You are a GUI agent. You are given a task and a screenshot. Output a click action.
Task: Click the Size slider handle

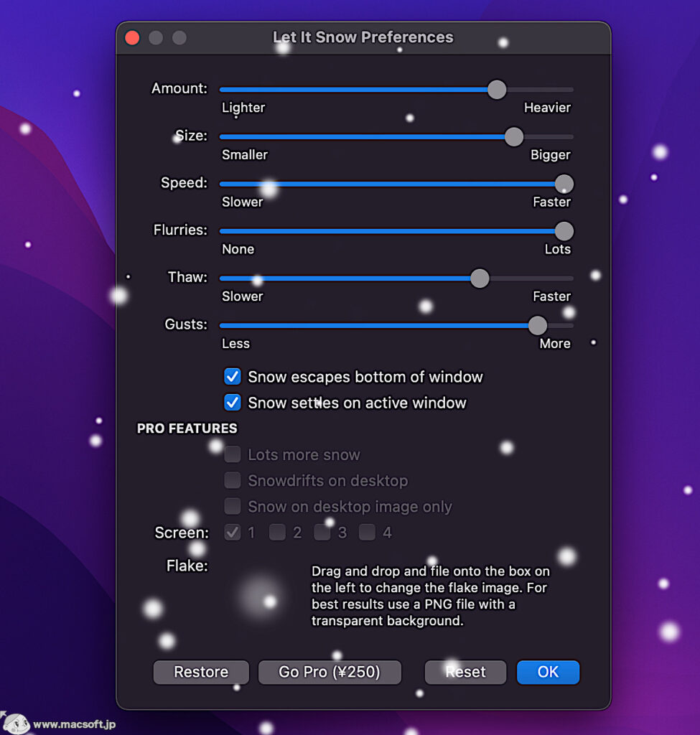[x=514, y=136]
